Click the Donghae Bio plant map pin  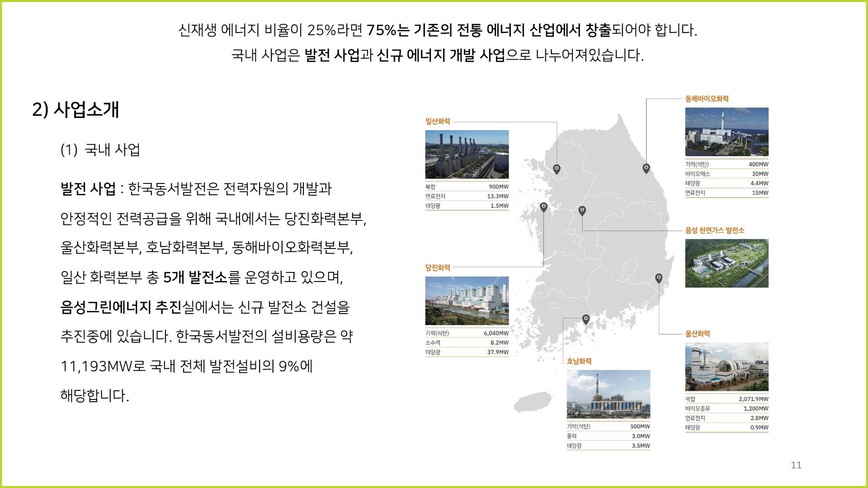pyautogui.click(x=646, y=169)
